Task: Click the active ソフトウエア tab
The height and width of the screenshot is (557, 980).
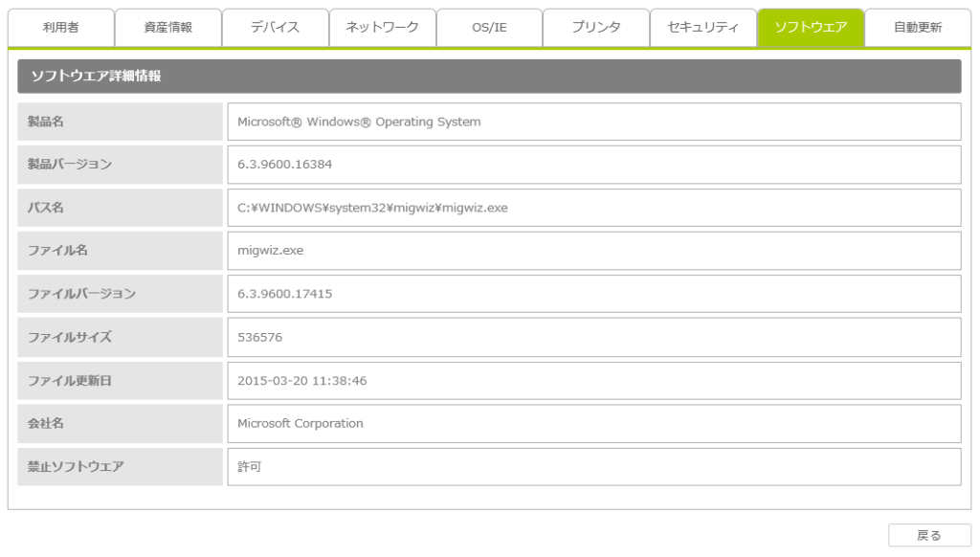Action: 811,28
